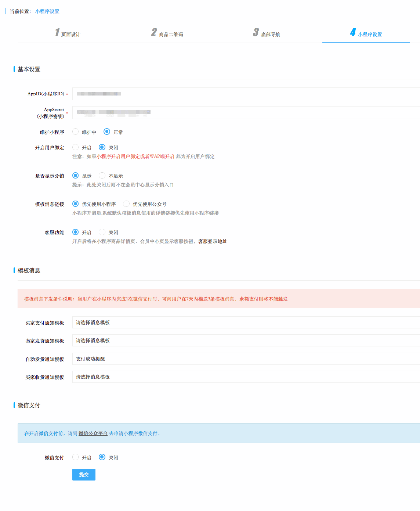Enable 微信支付 by selecting 开启
This screenshot has height=511, width=420.
tap(76, 457)
